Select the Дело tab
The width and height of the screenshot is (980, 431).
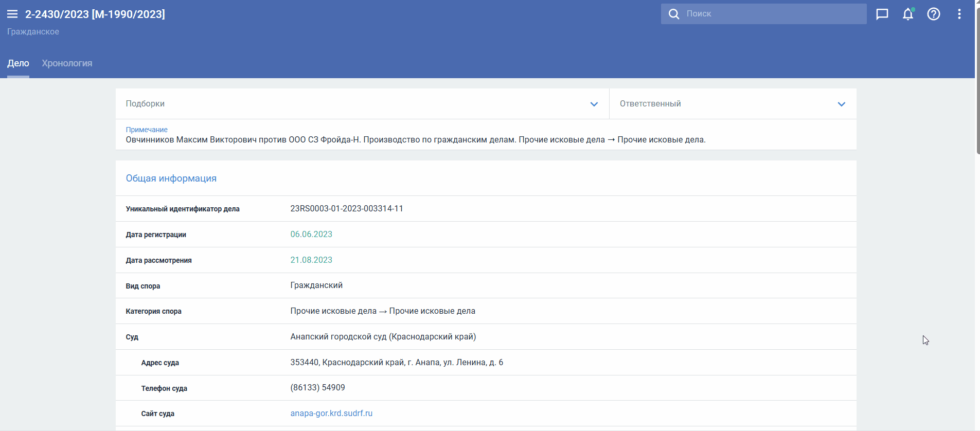18,63
